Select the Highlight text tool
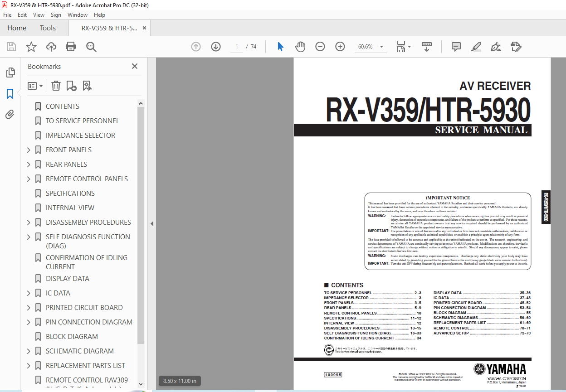Viewport: 566px width, 392px height. tap(476, 47)
